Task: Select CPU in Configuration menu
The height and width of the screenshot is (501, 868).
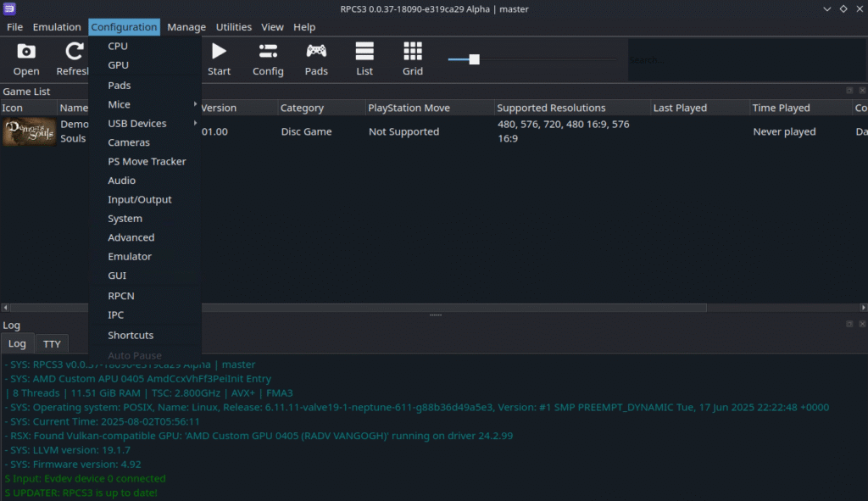Action: click(x=145, y=46)
